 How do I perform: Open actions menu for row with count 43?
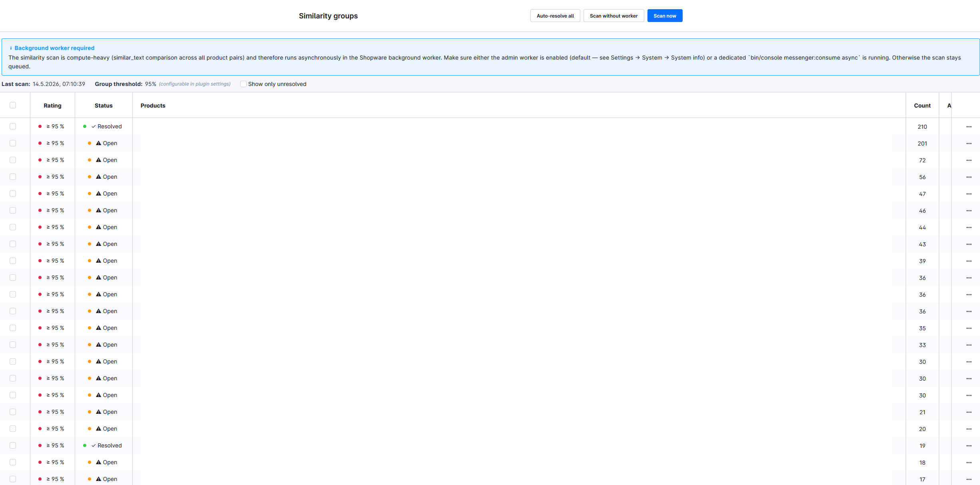pyautogui.click(x=969, y=244)
